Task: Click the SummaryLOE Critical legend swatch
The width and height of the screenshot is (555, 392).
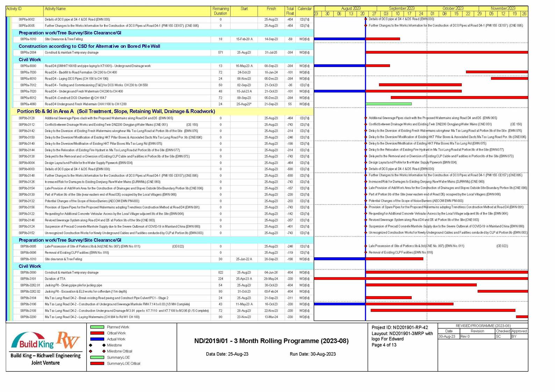Action: pyautogui.click(x=97, y=363)
